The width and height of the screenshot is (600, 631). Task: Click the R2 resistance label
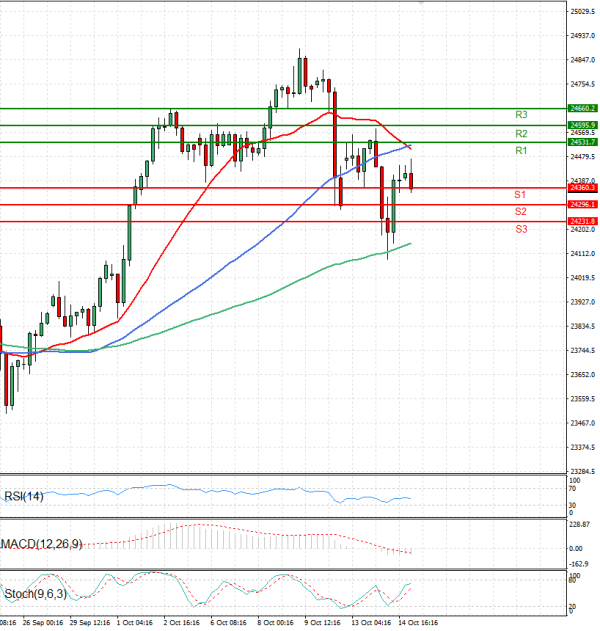(521, 134)
